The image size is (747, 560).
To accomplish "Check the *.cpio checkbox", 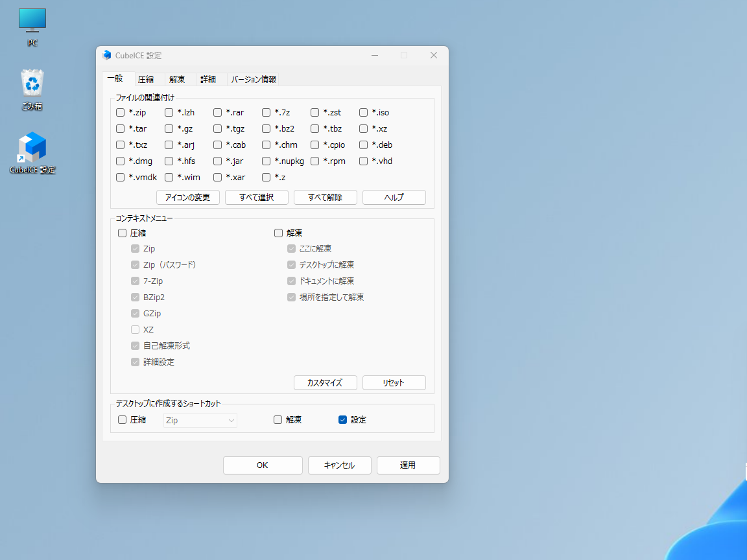I will (314, 145).
